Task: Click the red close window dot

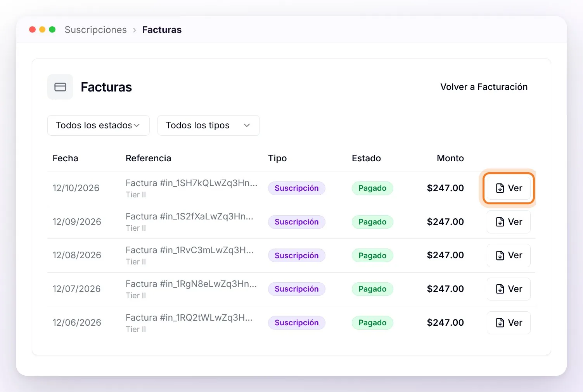Action: 33,29
